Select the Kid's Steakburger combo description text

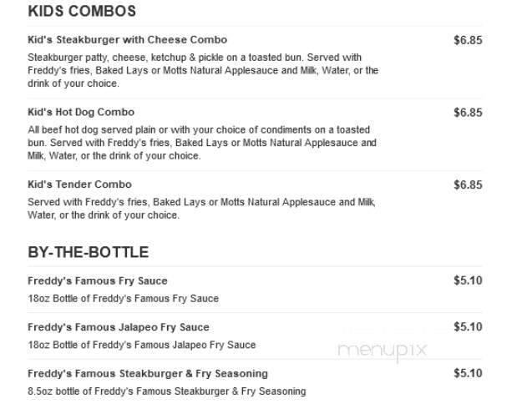[203, 70]
